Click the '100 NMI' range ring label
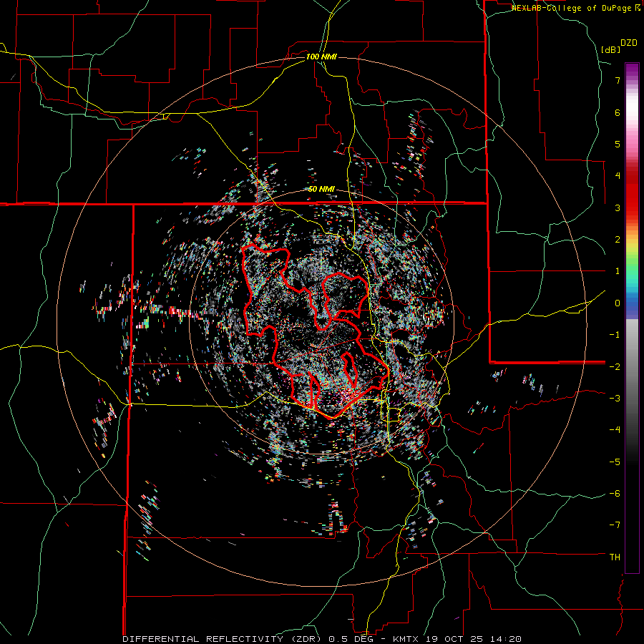This screenshot has width=644, height=644. [x=321, y=57]
